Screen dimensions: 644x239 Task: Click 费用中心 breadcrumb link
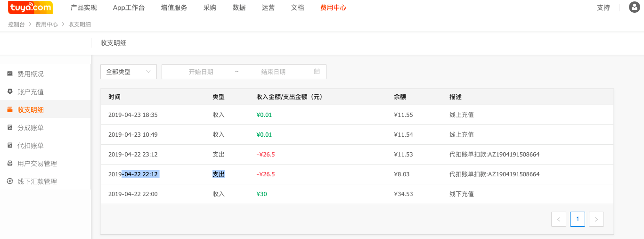tap(47, 25)
